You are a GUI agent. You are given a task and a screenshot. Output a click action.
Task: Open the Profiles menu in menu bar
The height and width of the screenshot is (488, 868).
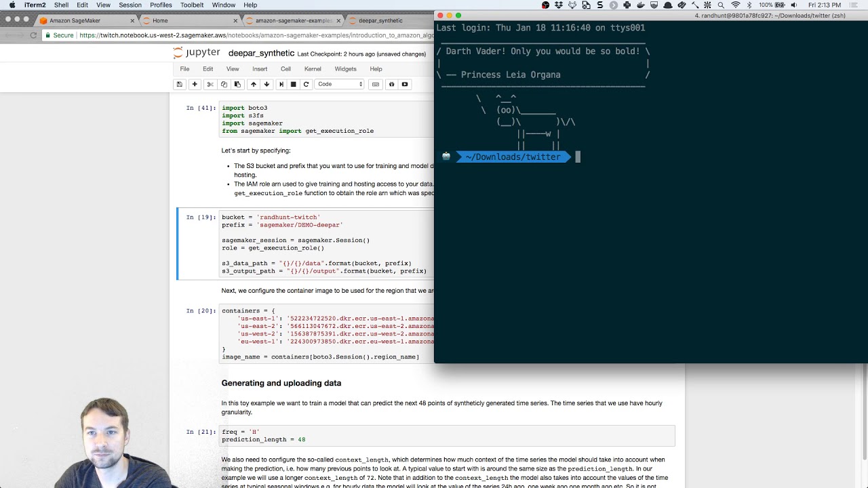[161, 5]
